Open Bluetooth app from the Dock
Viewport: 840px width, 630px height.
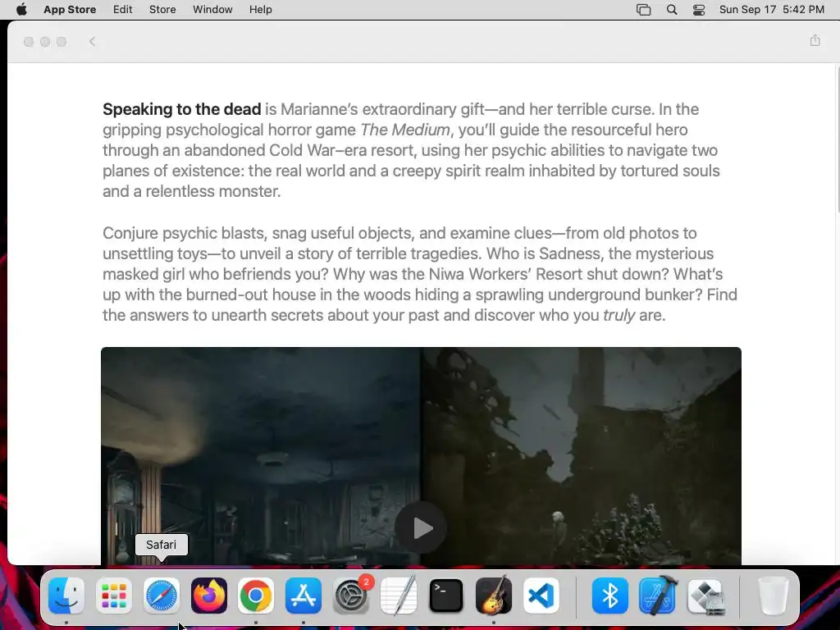pyautogui.click(x=610, y=596)
